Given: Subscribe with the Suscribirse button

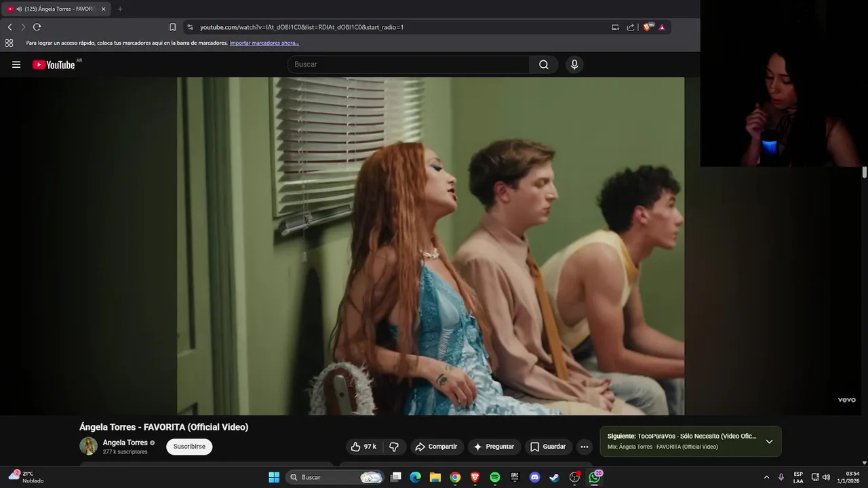Looking at the screenshot, I should [189, 447].
